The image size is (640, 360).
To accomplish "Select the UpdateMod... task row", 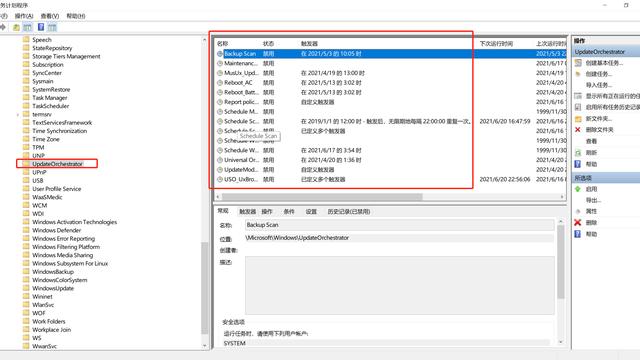I will [x=391, y=169].
